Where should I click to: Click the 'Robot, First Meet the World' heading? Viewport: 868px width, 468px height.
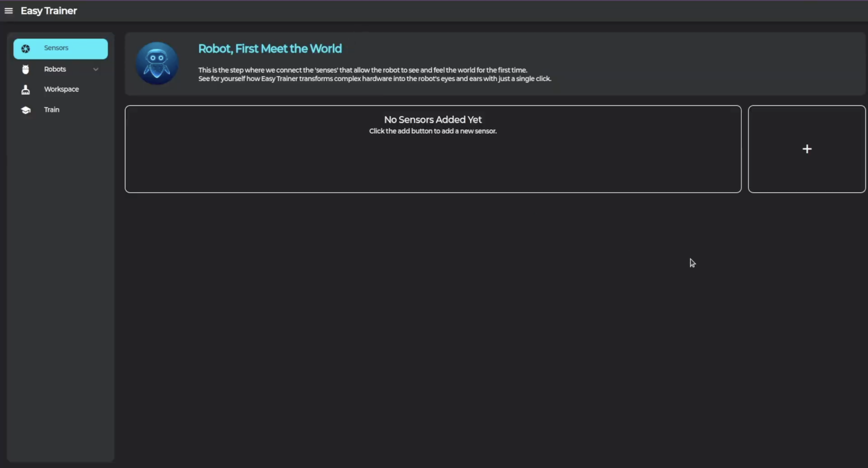point(270,49)
